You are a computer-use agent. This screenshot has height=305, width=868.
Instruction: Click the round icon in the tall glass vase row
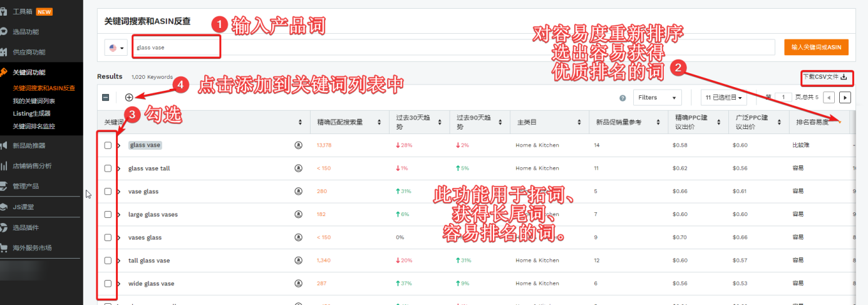pyautogui.click(x=298, y=261)
